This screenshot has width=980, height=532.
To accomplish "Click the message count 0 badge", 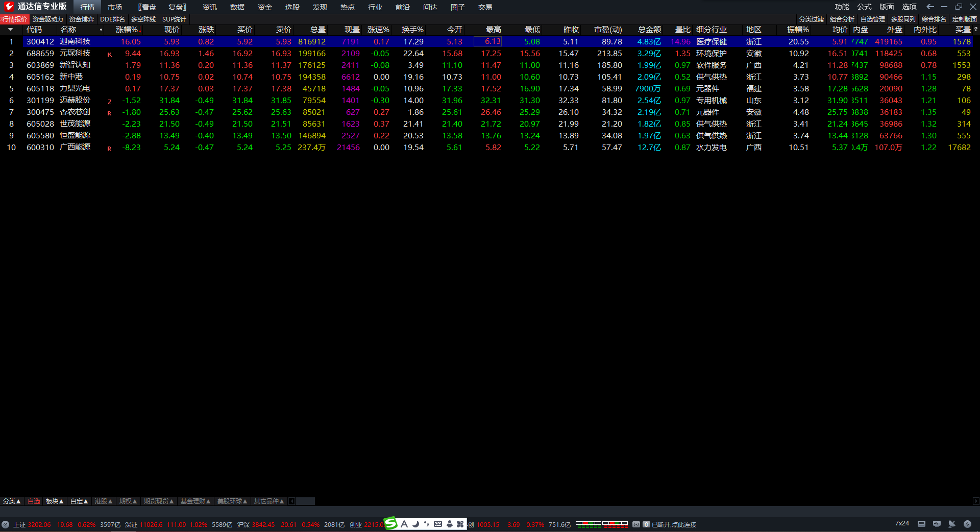I will pos(646,524).
